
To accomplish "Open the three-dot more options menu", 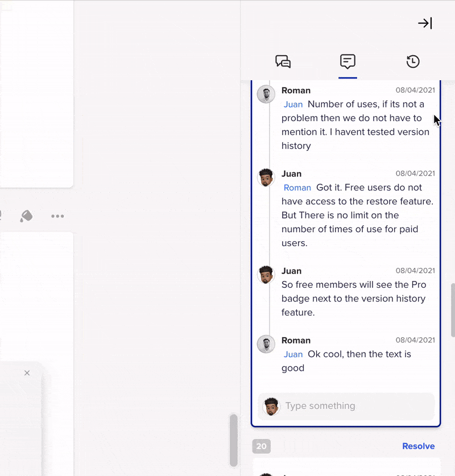I will [x=57, y=216].
